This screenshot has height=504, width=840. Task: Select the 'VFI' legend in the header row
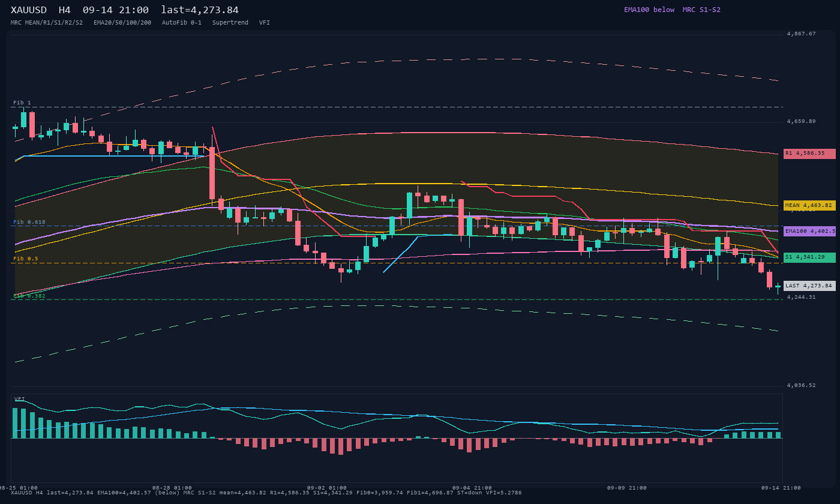pos(265,23)
